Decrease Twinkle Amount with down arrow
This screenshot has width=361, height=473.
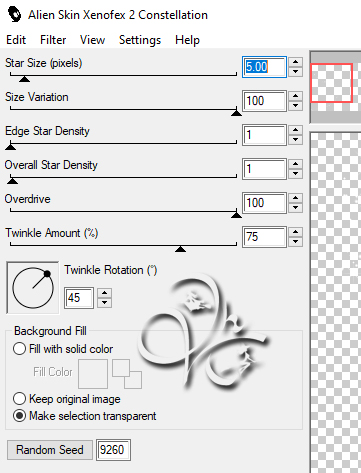(x=296, y=242)
